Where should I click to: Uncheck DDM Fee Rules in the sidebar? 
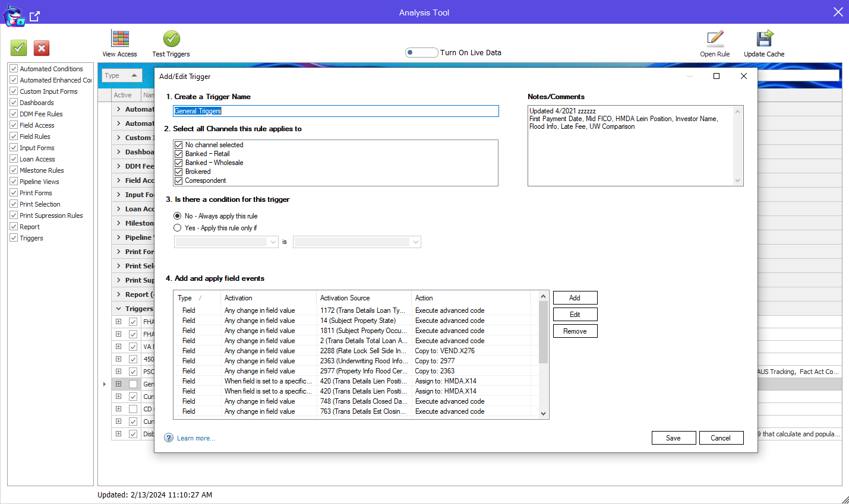coord(14,114)
